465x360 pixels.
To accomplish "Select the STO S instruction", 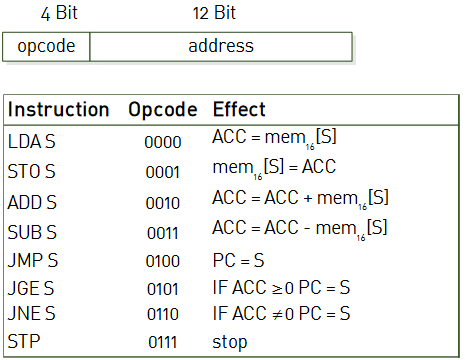I will 31,172.
